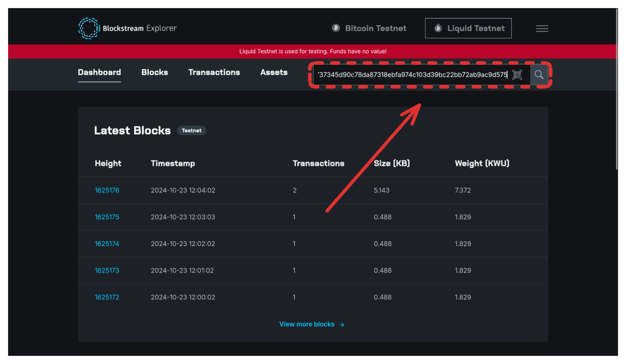Click the Bitcoin Testnet coin icon
Image resolution: width=626 pixels, height=364 pixels.
point(336,28)
